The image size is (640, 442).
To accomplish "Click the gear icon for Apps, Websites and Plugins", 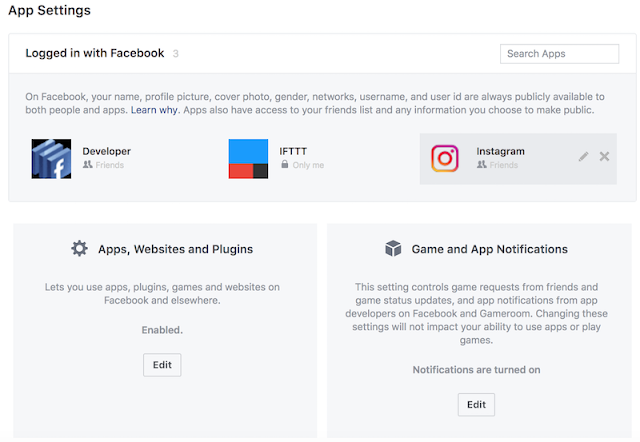I will pos(79,248).
